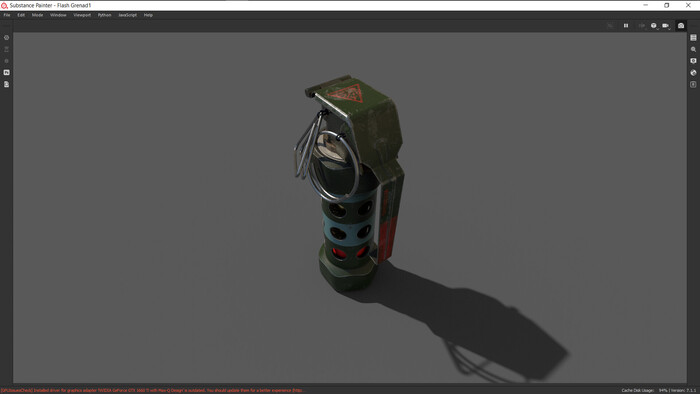Click the Export to Photoshop 'Ps' icon
700x394 pixels.
(x=6, y=72)
